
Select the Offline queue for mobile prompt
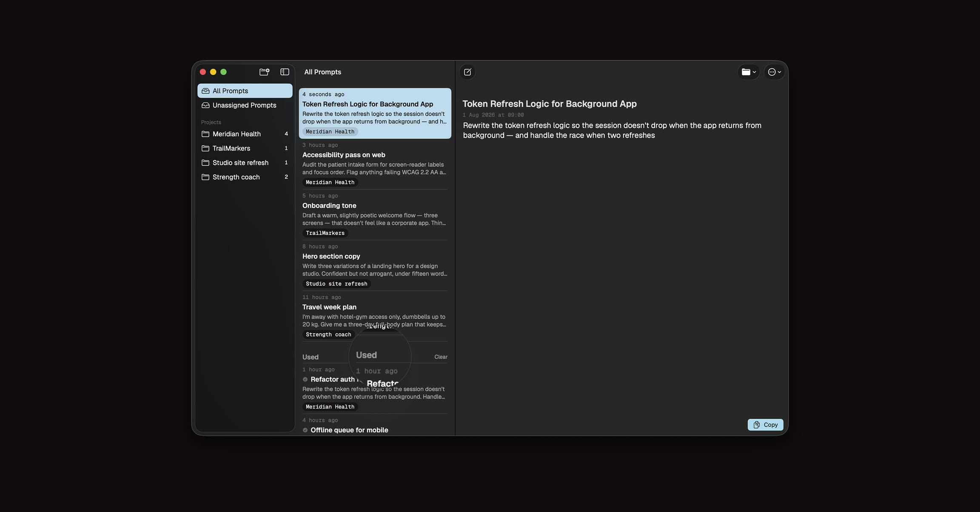[375, 426]
